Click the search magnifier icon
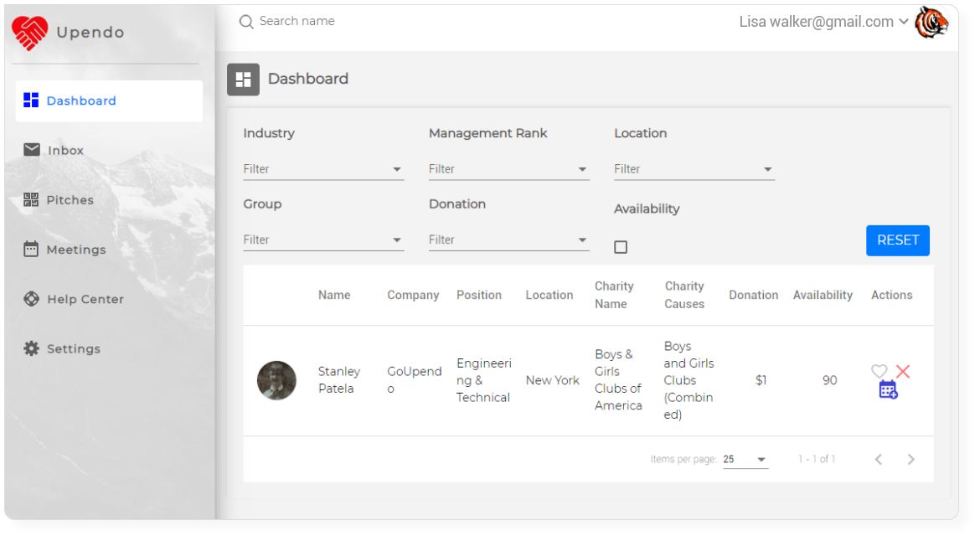The image size is (980, 541). coord(246,22)
